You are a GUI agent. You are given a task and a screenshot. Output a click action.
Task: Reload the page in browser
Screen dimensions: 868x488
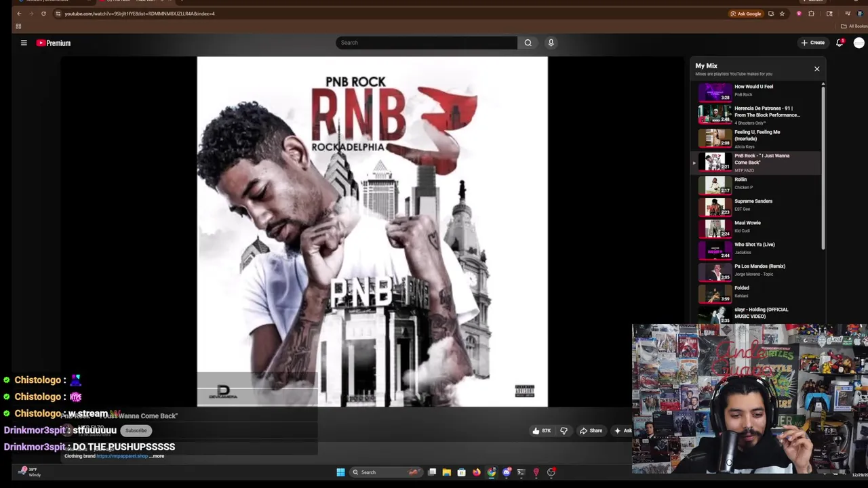(x=43, y=14)
